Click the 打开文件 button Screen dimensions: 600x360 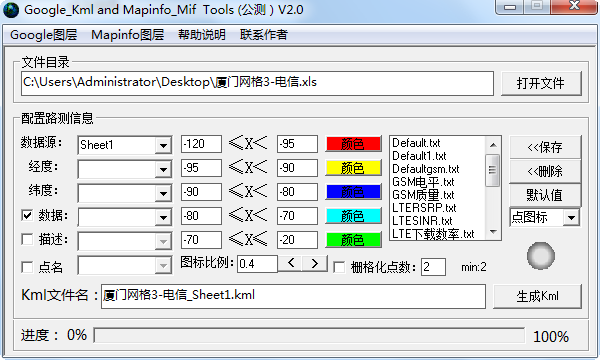tap(541, 83)
